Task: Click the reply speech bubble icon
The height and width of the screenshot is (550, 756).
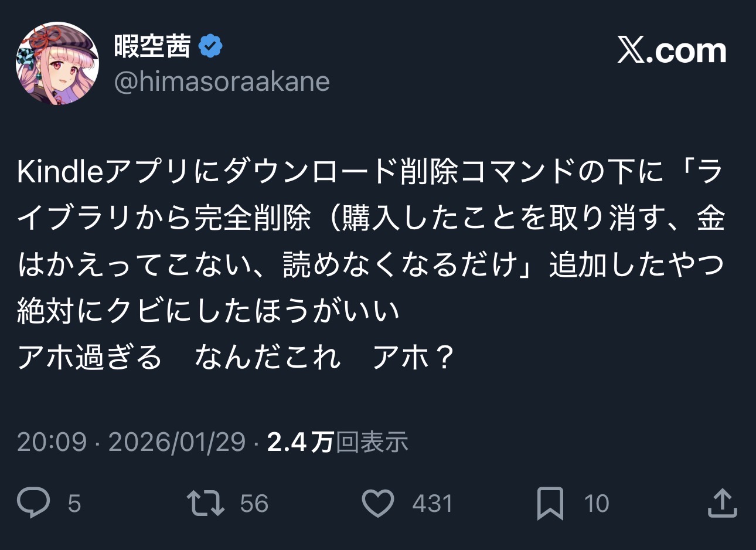Action: click(33, 503)
